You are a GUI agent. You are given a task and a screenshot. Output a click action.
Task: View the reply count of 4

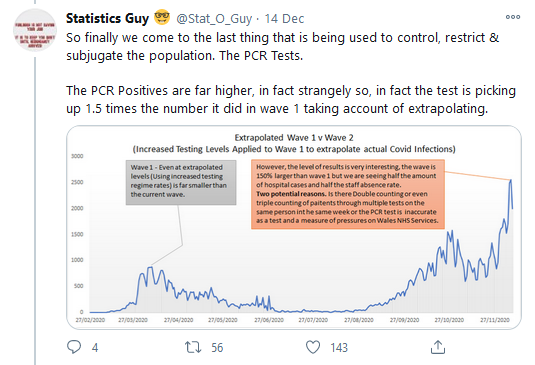95,348
